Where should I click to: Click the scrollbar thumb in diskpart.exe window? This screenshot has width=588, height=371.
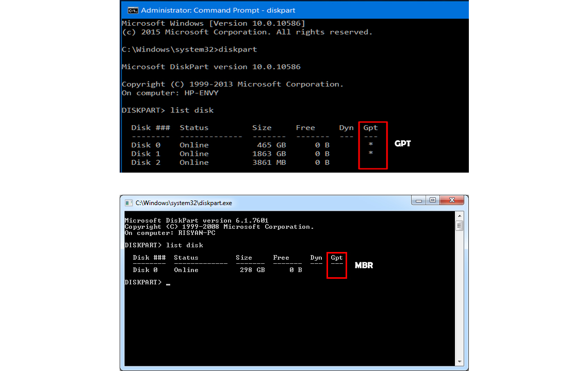click(x=460, y=226)
